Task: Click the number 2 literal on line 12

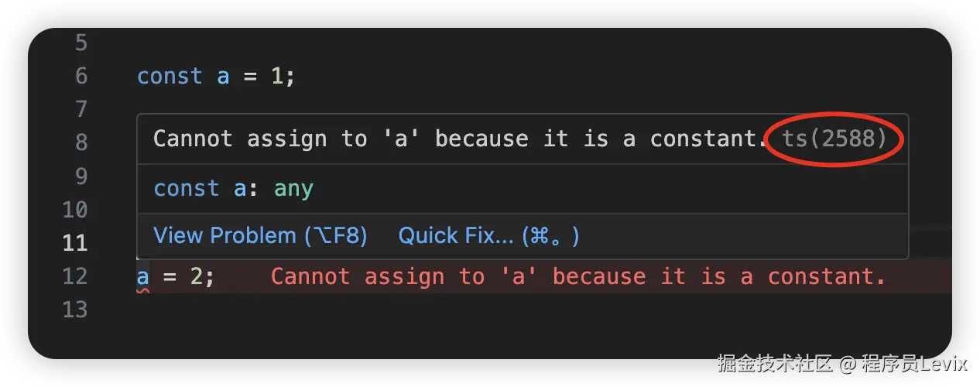Action: pos(197,276)
